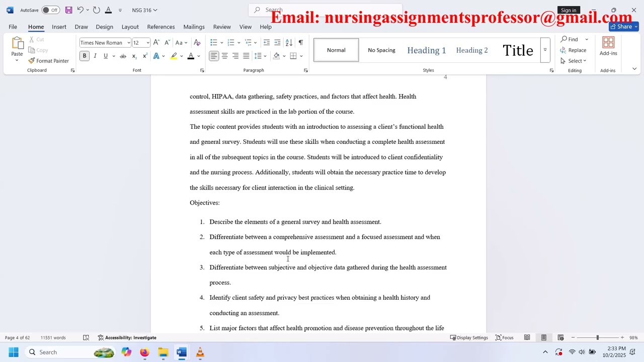Click the Undo icon
Screen dimensions: 644x362
pos(80,10)
